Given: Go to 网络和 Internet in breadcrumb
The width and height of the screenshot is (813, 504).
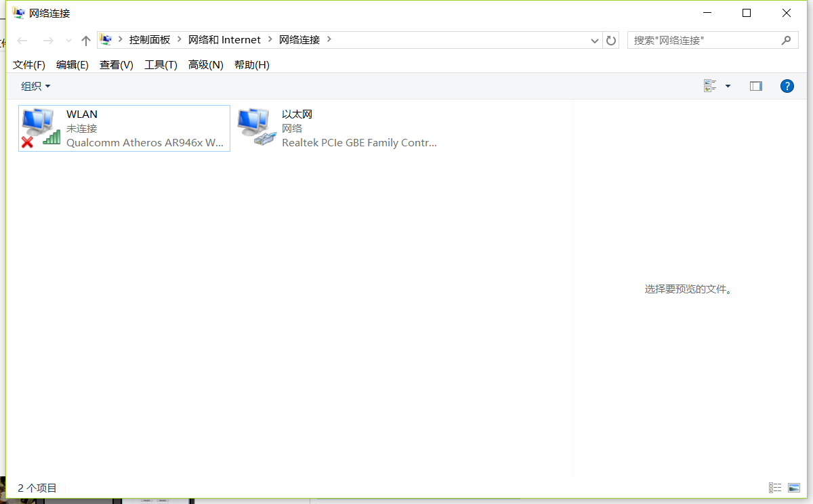Looking at the screenshot, I should point(224,40).
